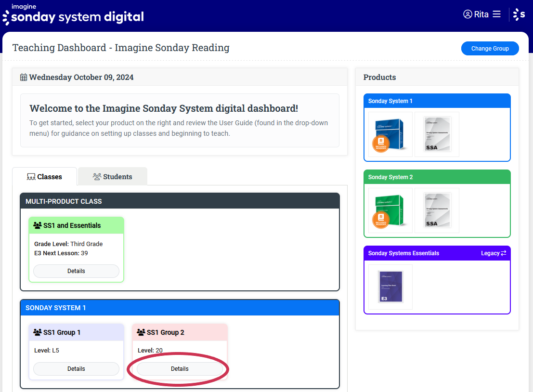
Task: Open Details for SS1 and Essentials class
Action: pos(76,271)
